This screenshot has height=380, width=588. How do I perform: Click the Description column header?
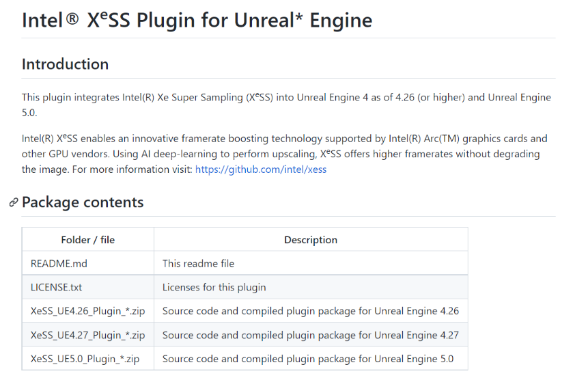311,240
